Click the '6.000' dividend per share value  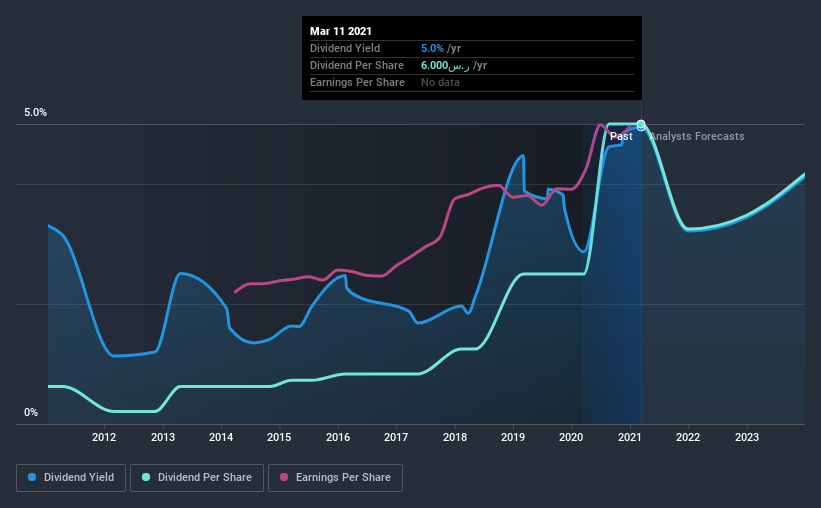point(435,65)
